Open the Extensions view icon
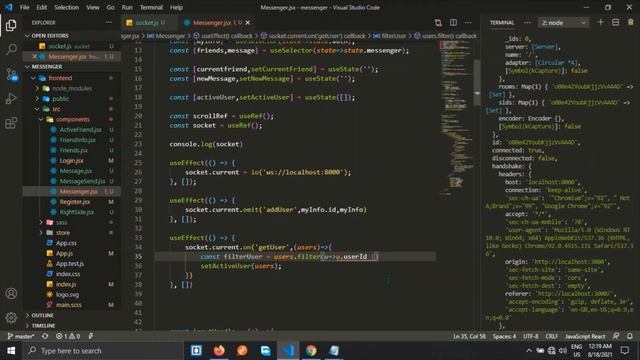640x360 pixels. [11, 122]
